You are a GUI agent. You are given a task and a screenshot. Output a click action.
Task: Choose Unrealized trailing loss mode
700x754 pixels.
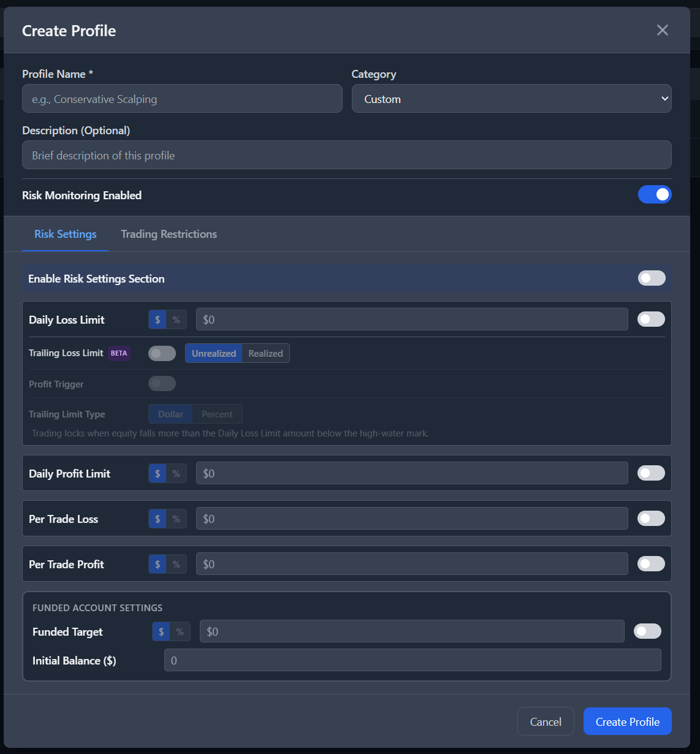[214, 353]
